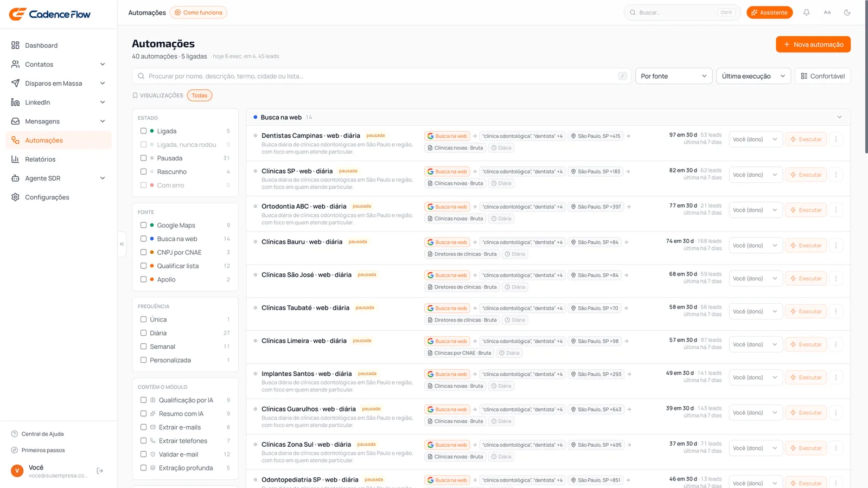
Task: Click the Dashboard icon in sidebar
Action: point(15,46)
